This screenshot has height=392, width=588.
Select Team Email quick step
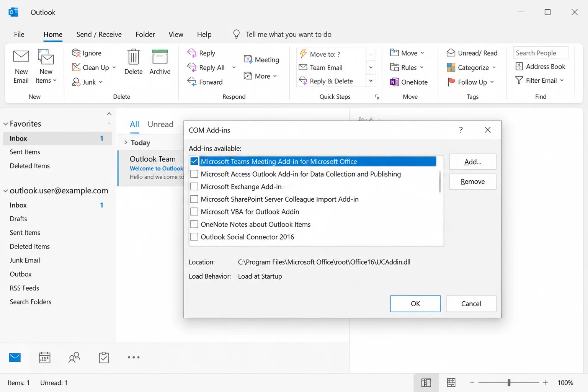point(332,67)
